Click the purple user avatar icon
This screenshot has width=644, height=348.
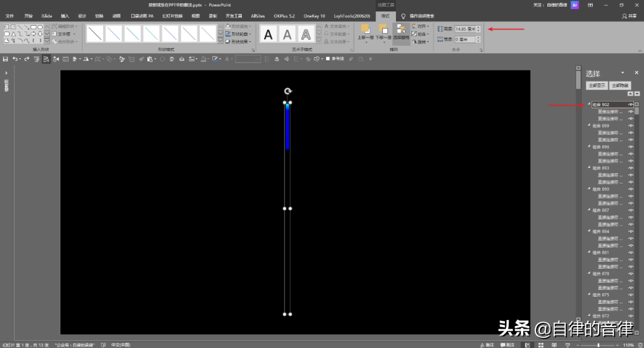pyautogui.click(x=575, y=5)
